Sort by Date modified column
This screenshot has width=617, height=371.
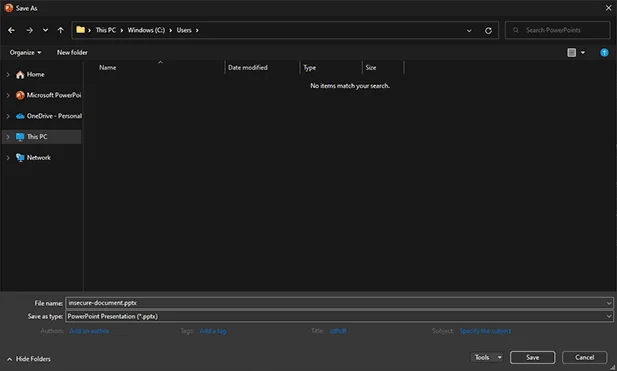[x=248, y=68]
